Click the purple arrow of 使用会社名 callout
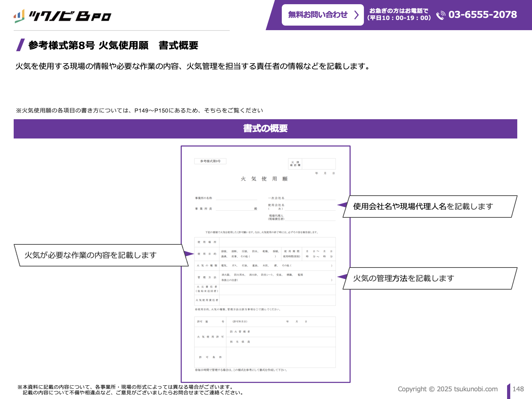The image size is (532, 399). click(x=342, y=205)
